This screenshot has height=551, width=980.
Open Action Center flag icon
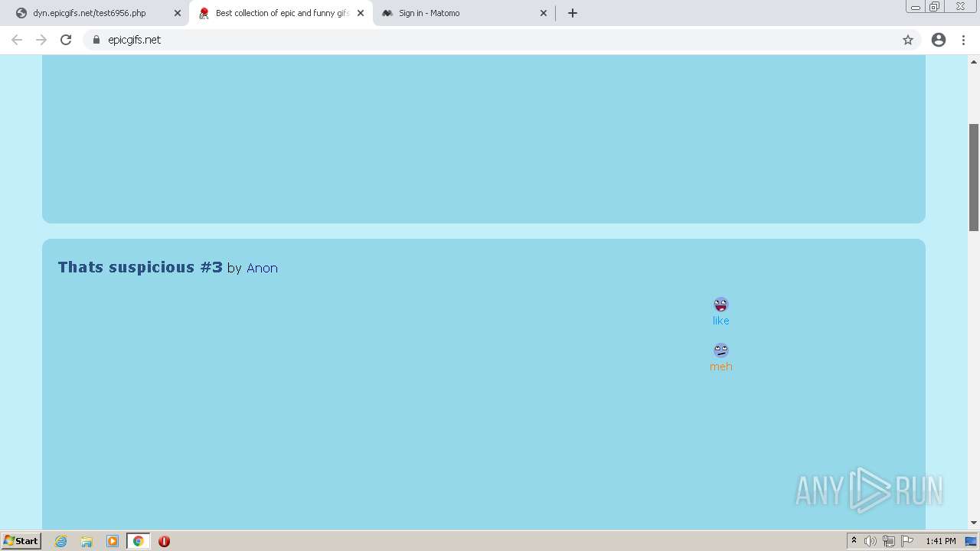pyautogui.click(x=907, y=541)
